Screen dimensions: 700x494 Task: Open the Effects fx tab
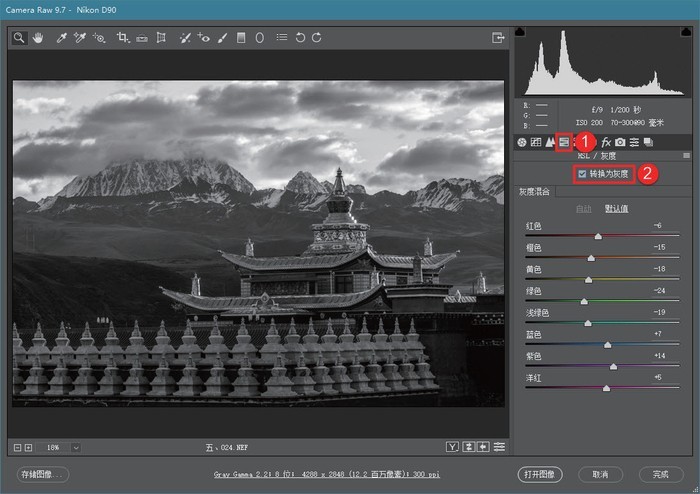pyautogui.click(x=606, y=142)
